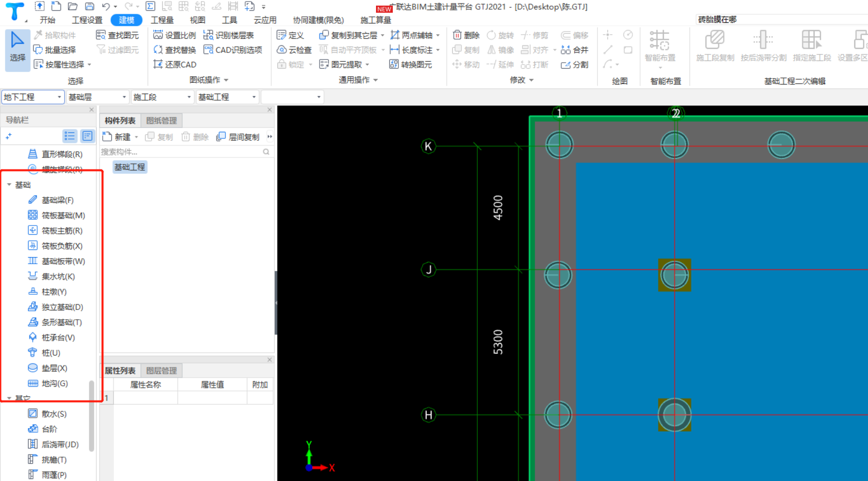Click 层间复制 copy between floors

click(x=238, y=137)
